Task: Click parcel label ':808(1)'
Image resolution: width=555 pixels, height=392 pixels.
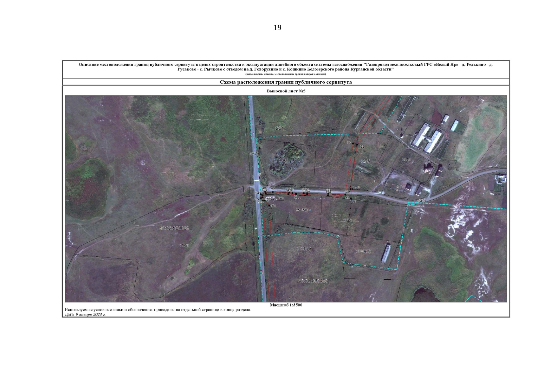Action: 303,210
